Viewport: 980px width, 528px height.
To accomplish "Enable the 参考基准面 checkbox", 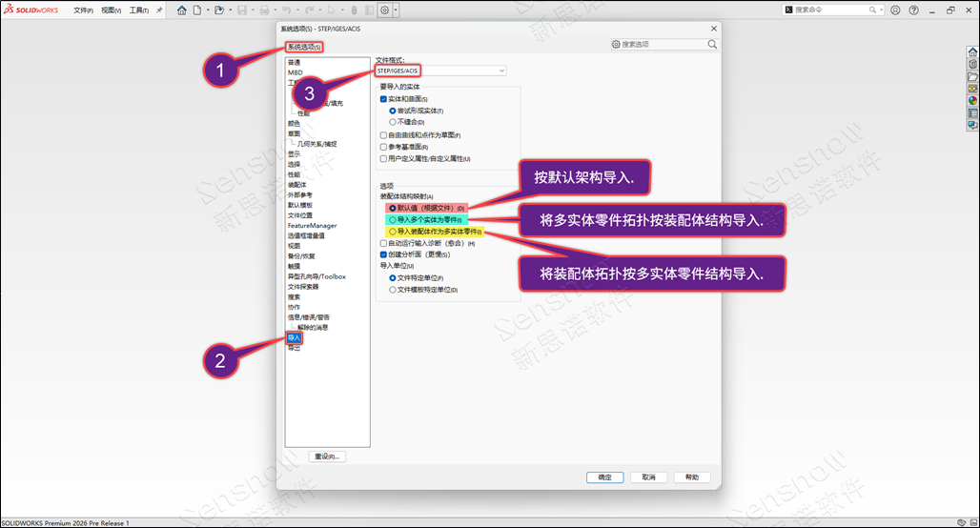I will (x=384, y=147).
